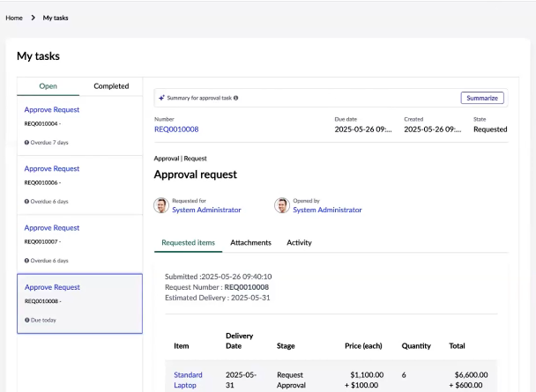Click the $1,100.00 price cell
Image resolution: width=536 pixels, height=392 pixels.
pos(367,375)
